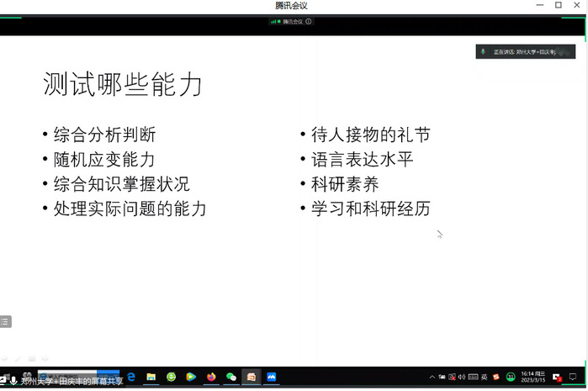Screen dimensions: 588x391
Task: Switch to the PowerPoint taskbar window
Action: click(252, 377)
